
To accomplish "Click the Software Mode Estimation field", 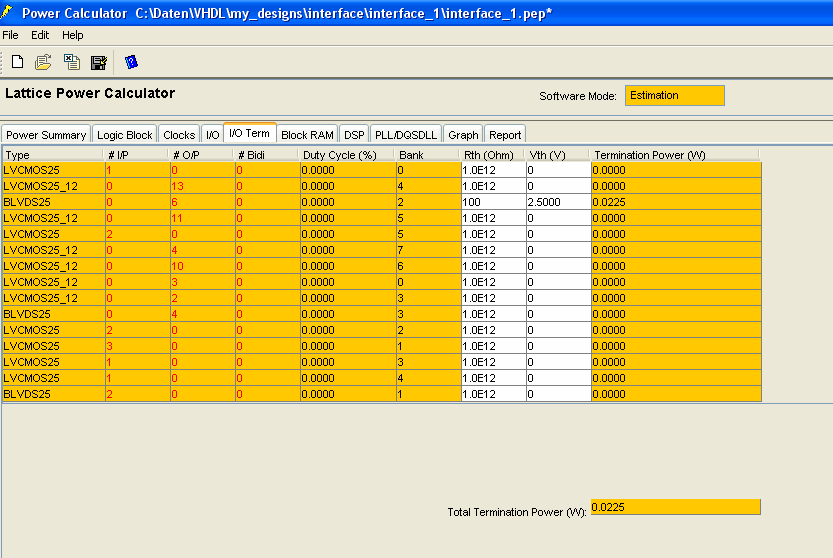I will pyautogui.click(x=675, y=96).
